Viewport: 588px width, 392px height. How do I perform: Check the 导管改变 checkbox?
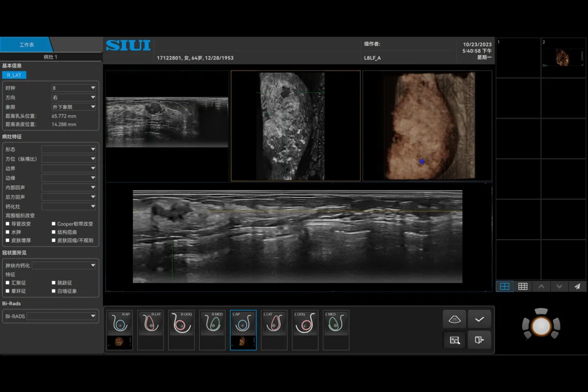7,224
